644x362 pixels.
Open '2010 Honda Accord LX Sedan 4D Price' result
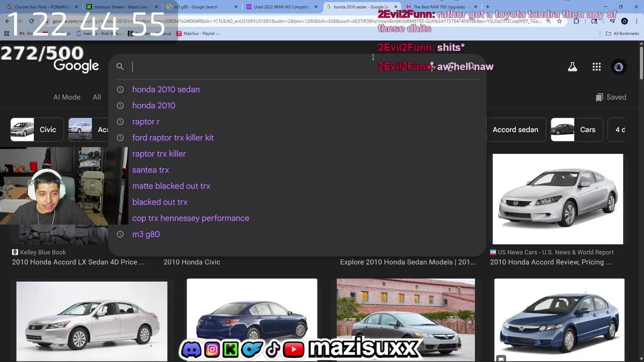[x=78, y=262]
